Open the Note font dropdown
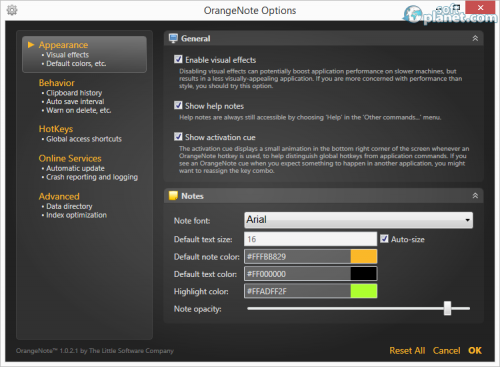This screenshot has width=500, height=367. click(x=358, y=220)
